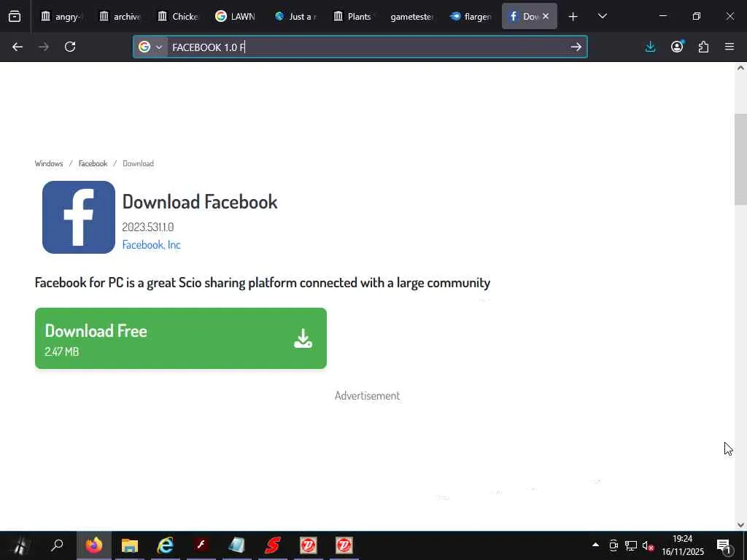
Task: Open Internet Explorer from the taskbar
Action: click(x=166, y=545)
